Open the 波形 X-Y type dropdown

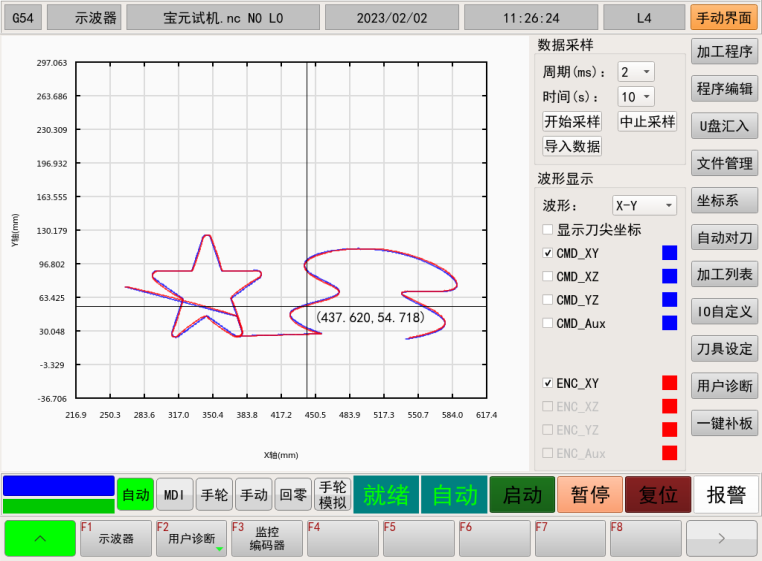coord(644,205)
